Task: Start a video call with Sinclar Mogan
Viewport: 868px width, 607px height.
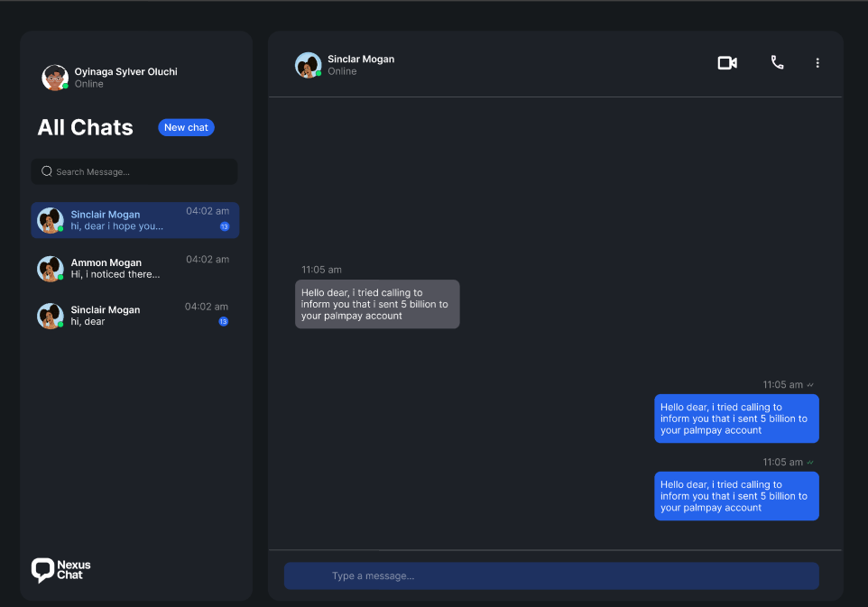Action: point(727,63)
